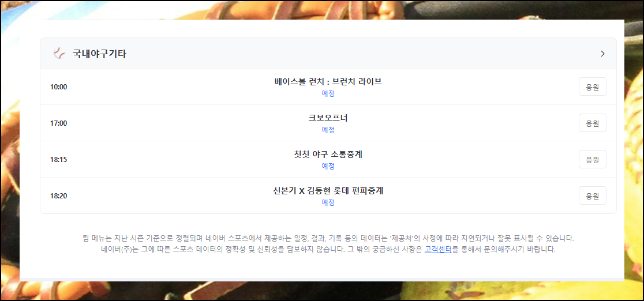Click 응원 for 신본기 X 김동현 롯데 편파중계

tap(592, 195)
